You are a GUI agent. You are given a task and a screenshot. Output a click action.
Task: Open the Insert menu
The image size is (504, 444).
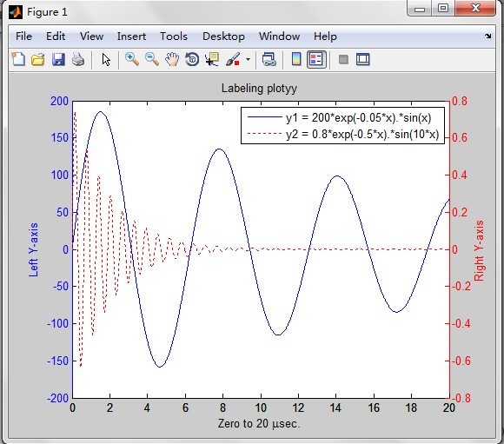point(131,36)
